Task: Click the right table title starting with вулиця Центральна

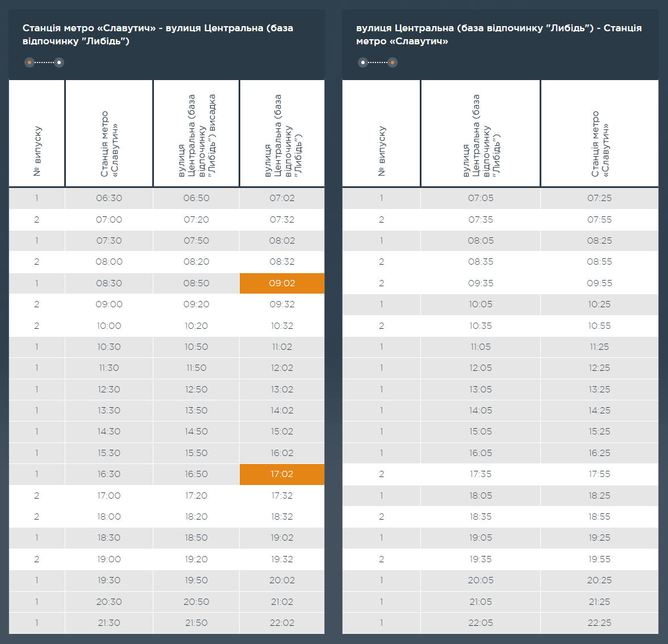Action: click(499, 35)
